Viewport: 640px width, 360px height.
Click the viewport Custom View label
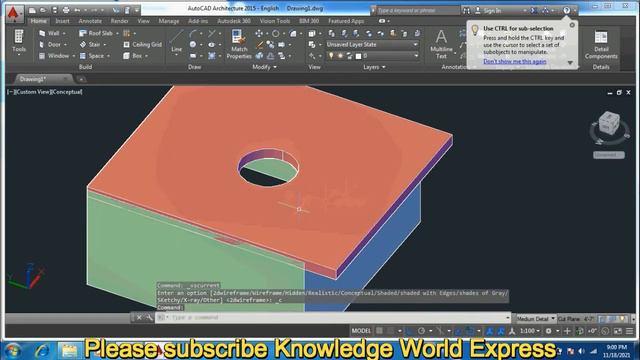pyautogui.click(x=33, y=92)
